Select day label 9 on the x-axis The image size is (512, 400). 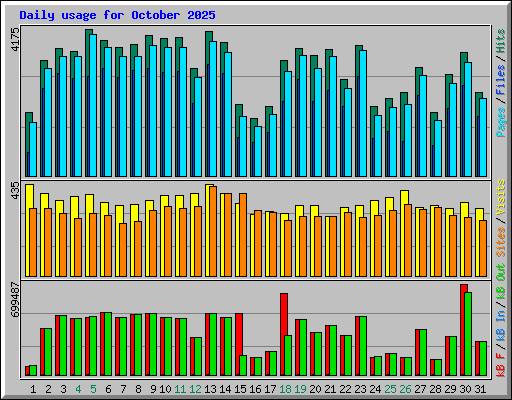(153, 389)
